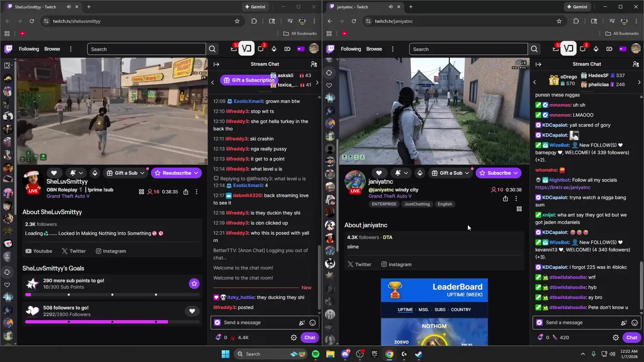Open the ENTERPRISE tag on janiyatnc's stream
The width and height of the screenshot is (644, 362).
tap(384, 204)
